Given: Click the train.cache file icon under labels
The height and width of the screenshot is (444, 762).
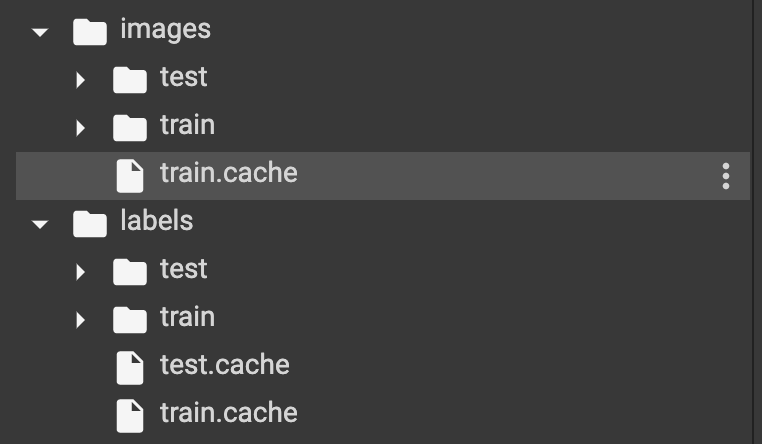Looking at the screenshot, I should point(130,415).
